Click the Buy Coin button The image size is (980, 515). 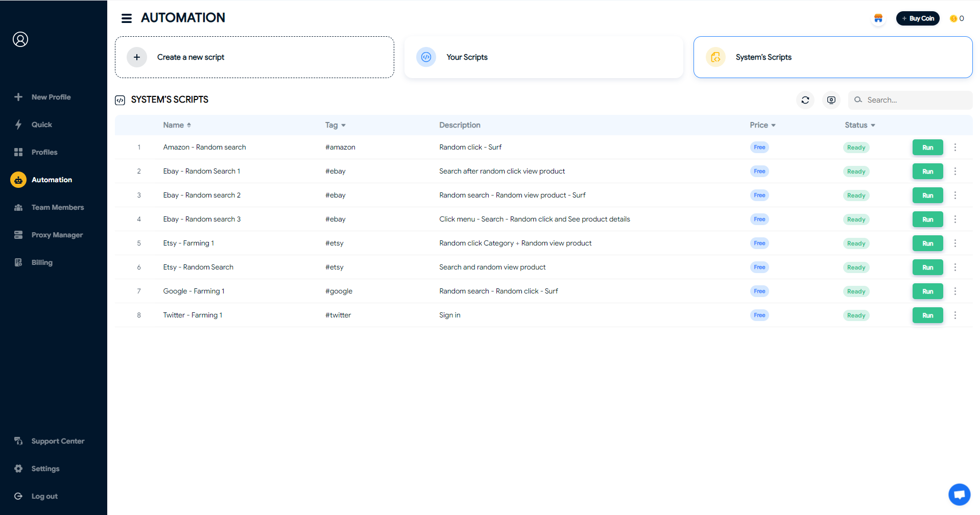(x=918, y=18)
